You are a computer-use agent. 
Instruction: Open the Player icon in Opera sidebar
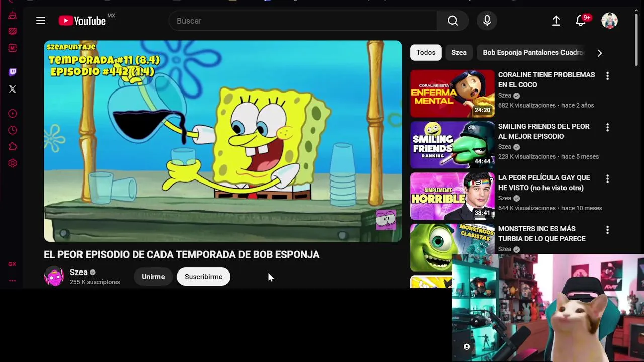tap(13, 114)
